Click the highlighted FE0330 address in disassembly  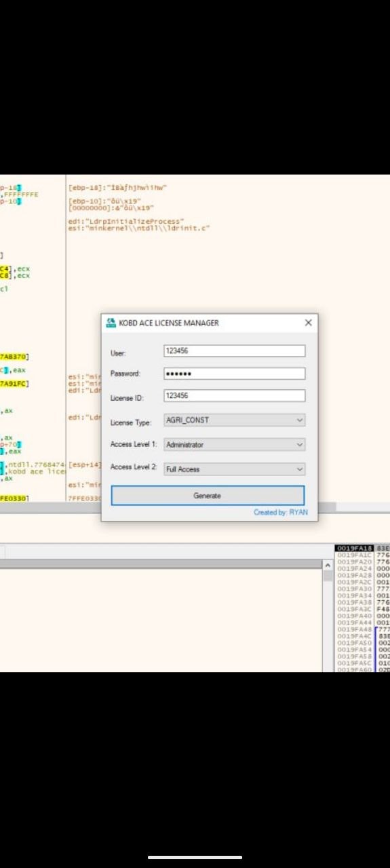(x=14, y=498)
